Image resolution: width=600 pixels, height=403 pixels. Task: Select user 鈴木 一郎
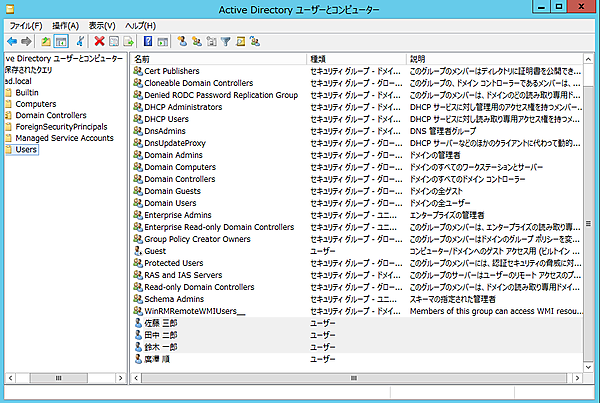161,347
